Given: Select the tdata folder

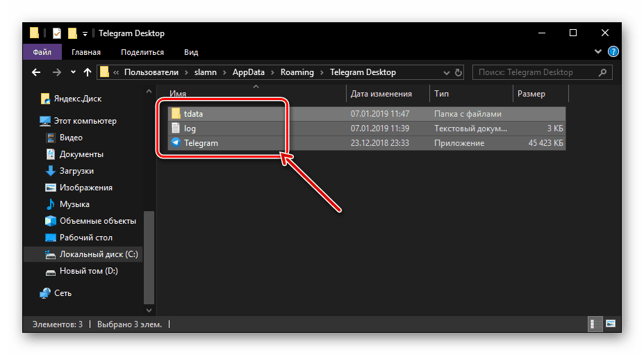Looking at the screenshot, I should coord(367,114).
